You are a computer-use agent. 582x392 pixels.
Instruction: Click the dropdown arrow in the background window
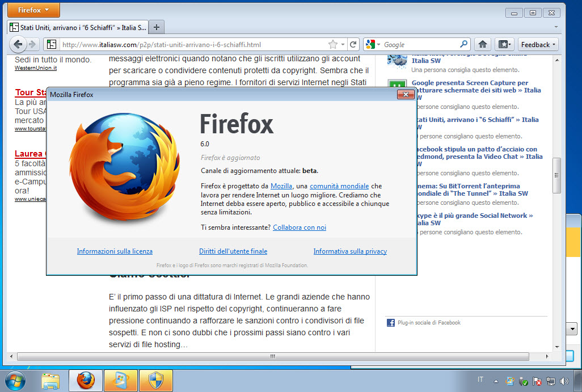(x=572, y=328)
